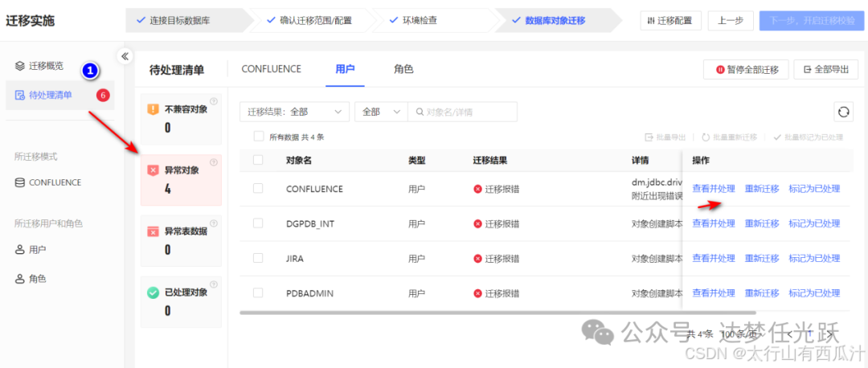Click 查看并处理 link for CONFLUENCE row
Image resolution: width=868 pixels, height=368 pixels.
[x=714, y=189]
